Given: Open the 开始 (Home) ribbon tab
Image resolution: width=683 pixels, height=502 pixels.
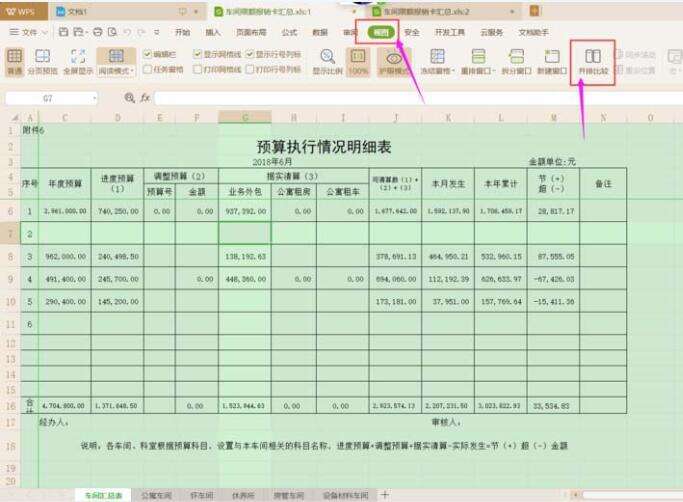Looking at the screenshot, I should (x=183, y=32).
